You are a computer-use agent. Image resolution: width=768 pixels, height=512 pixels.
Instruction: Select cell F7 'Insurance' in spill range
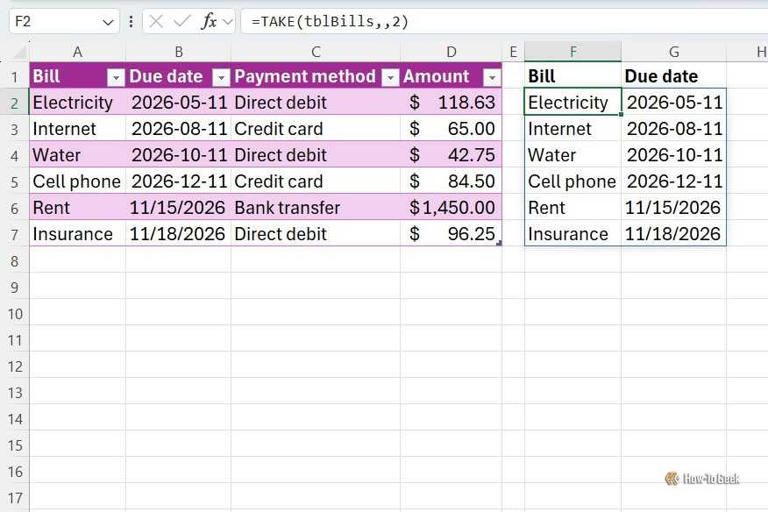pyautogui.click(x=573, y=234)
